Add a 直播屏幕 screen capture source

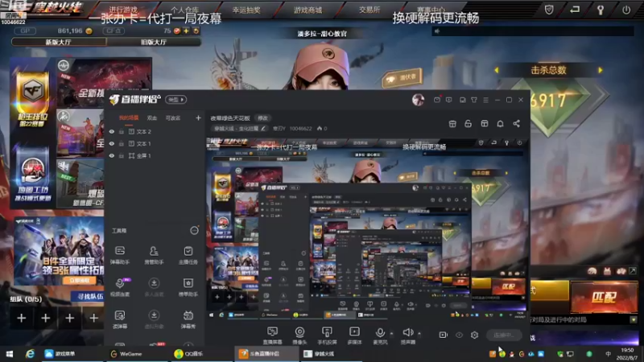click(x=272, y=335)
